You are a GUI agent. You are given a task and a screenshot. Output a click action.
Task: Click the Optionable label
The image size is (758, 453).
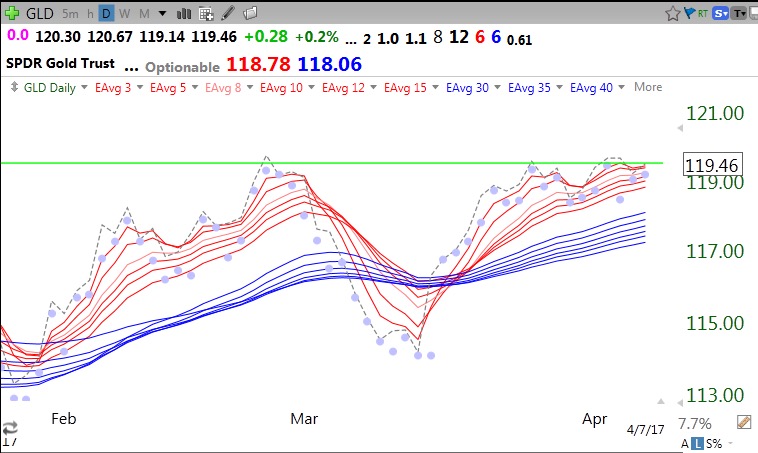(x=182, y=67)
